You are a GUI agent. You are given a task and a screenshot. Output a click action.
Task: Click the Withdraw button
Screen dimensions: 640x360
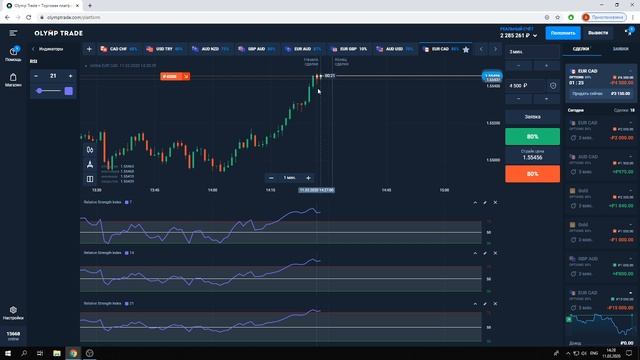pyautogui.click(x=598, y=33)
